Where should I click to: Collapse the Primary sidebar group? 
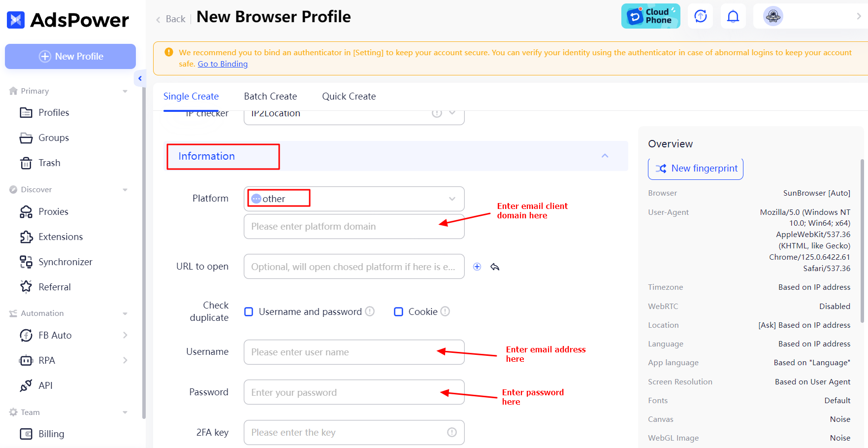click(125, 91)
